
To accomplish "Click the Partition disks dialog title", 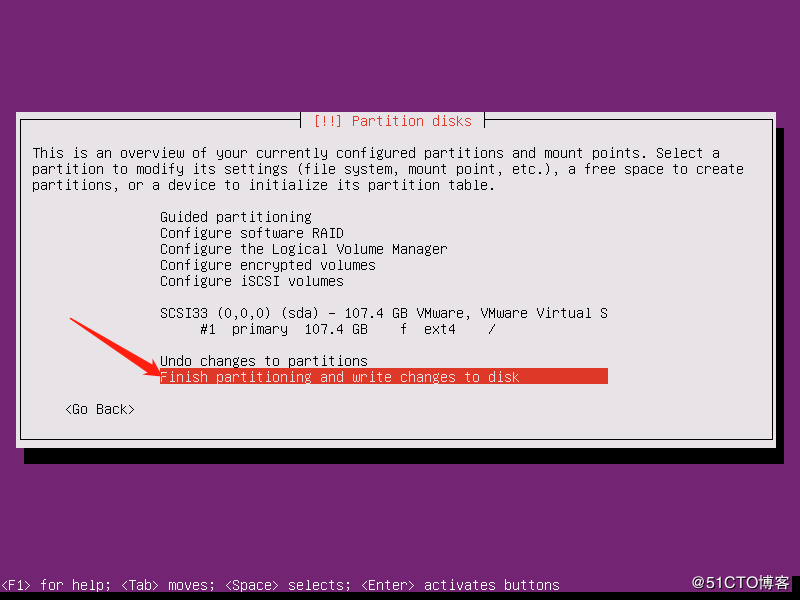I will pos(392,121).
